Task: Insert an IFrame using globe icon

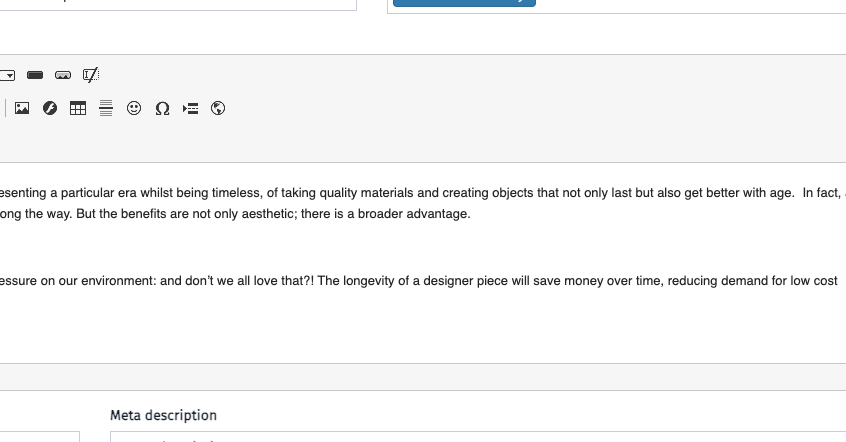Action: [218, 108]
